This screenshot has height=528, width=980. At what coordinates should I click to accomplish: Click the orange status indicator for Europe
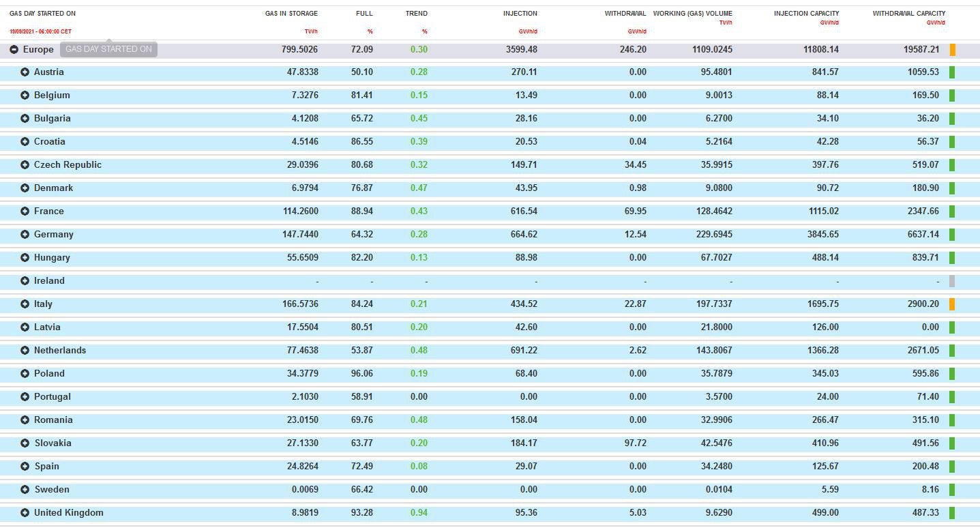(953, 50)
